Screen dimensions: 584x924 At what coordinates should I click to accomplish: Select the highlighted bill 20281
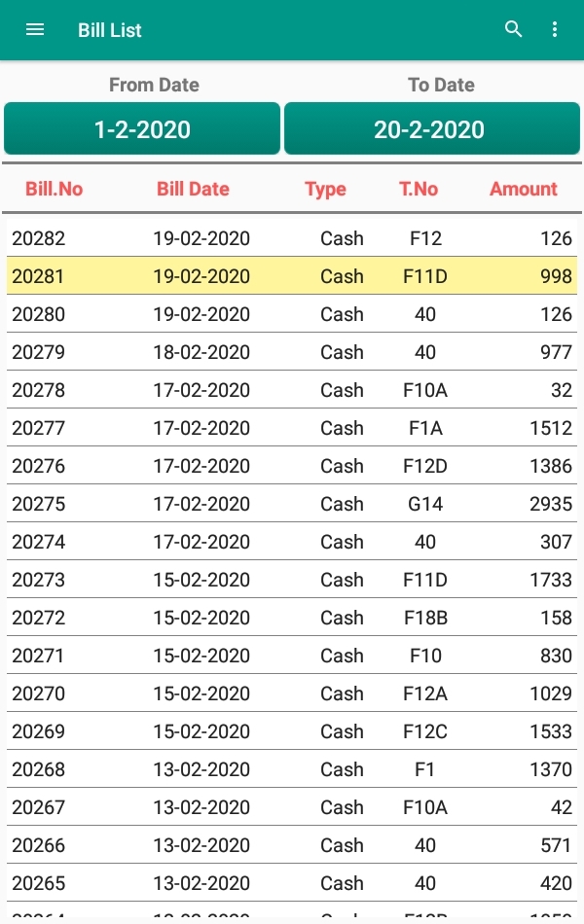292,276
